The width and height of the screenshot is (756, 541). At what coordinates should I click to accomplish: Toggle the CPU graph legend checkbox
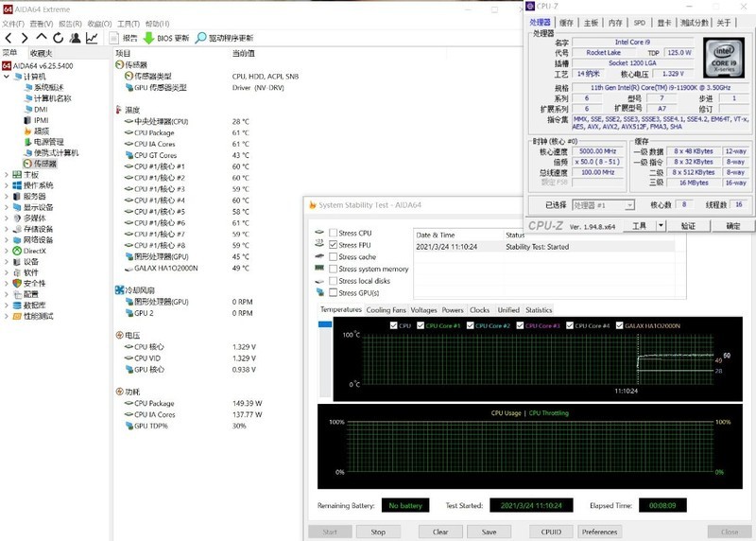(393, 325)
